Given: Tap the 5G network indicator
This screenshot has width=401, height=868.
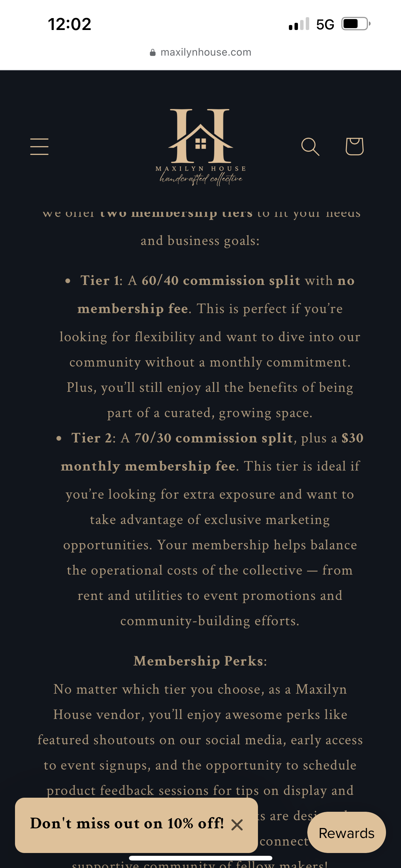Looking at the screenshot, I should click(x=325, y=25).
